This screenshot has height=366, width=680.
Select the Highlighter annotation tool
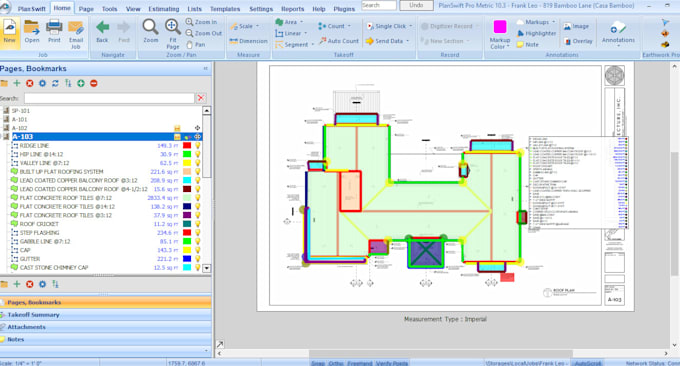click(536, 33)
